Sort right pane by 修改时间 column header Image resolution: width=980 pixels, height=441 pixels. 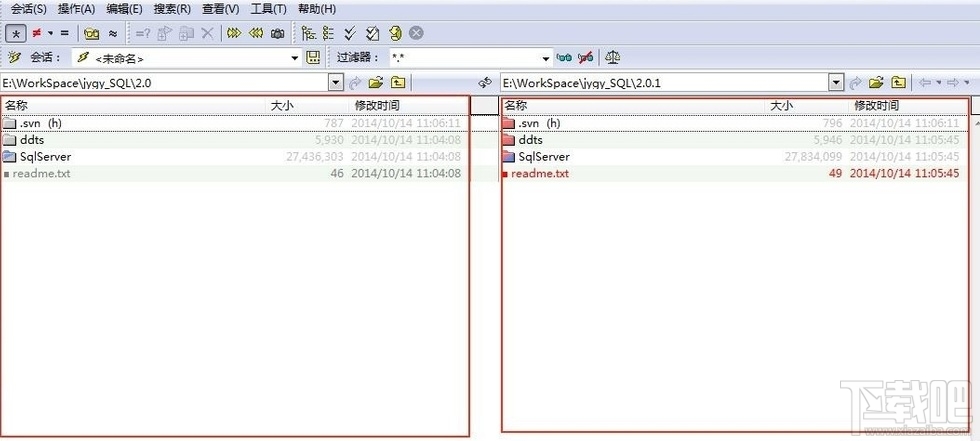(908, 106)
